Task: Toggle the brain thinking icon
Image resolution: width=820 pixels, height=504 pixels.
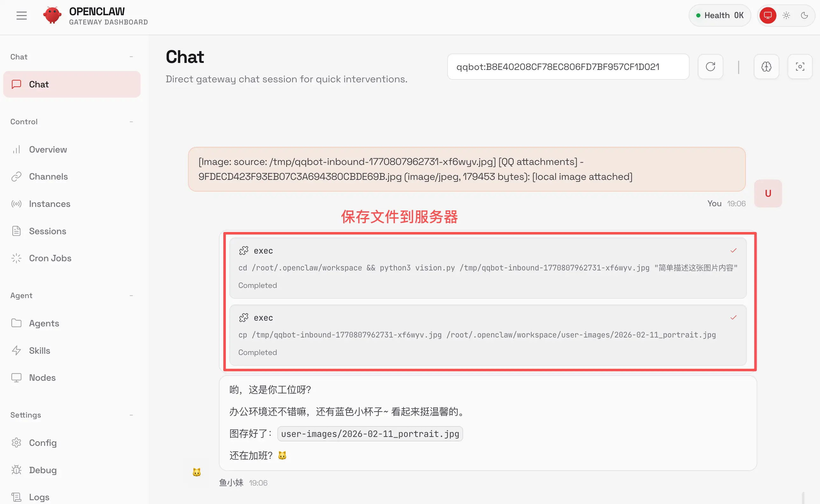Action: point(766,67)
